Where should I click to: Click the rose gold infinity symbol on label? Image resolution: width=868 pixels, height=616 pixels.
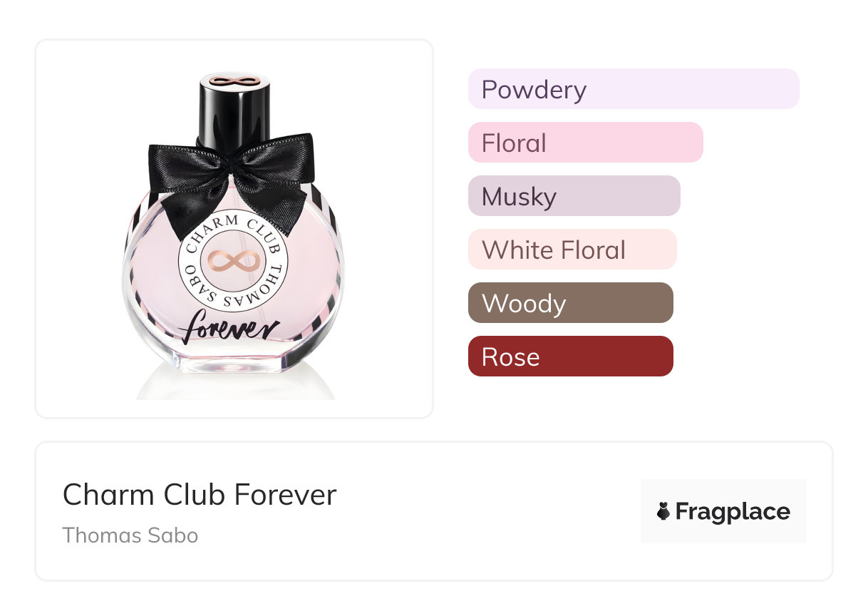(232, 262)
